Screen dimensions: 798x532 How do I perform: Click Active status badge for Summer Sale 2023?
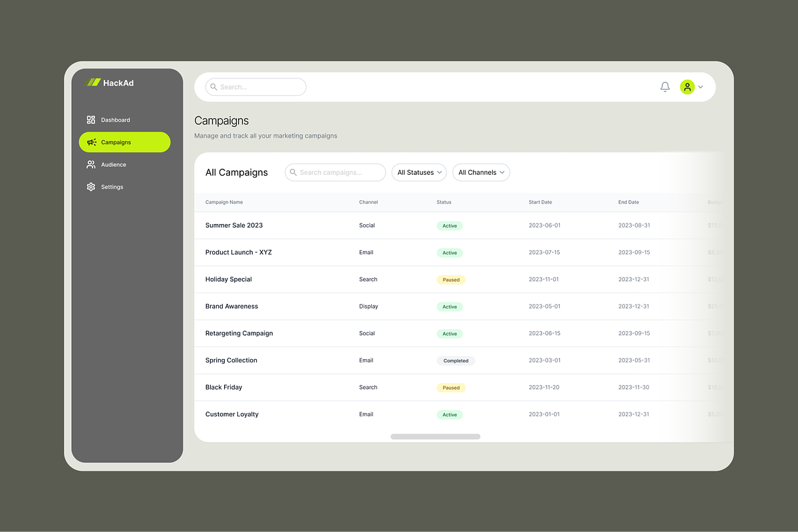[x=450, y=226]
